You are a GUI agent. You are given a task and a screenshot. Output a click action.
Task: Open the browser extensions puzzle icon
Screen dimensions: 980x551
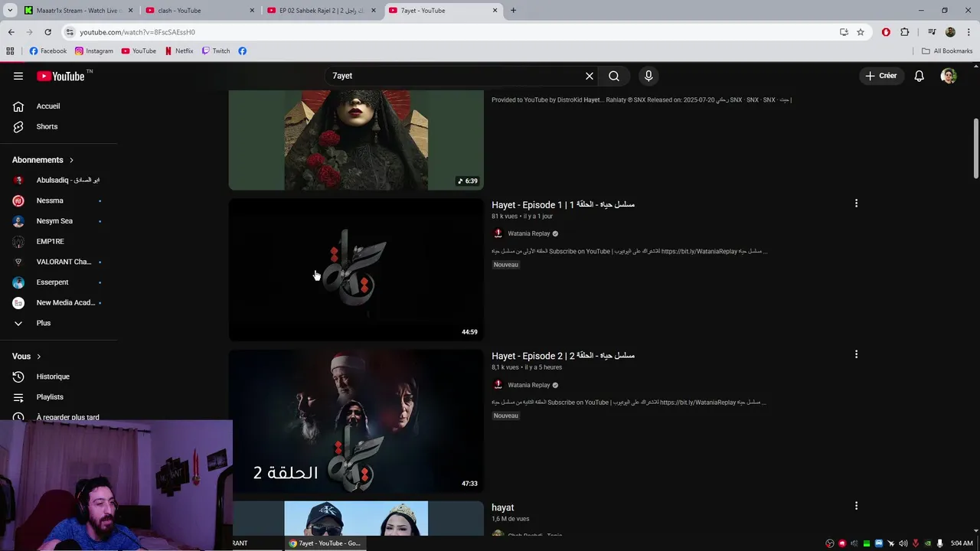(905, 32)
